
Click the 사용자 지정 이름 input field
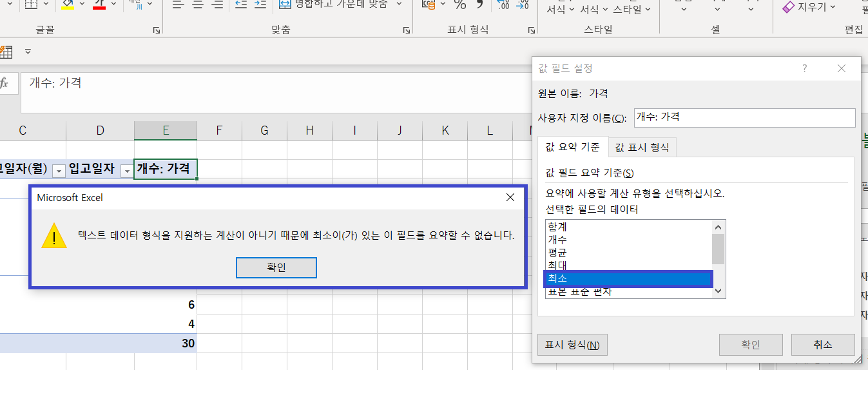pyautogui.click(x=744, y=118)
